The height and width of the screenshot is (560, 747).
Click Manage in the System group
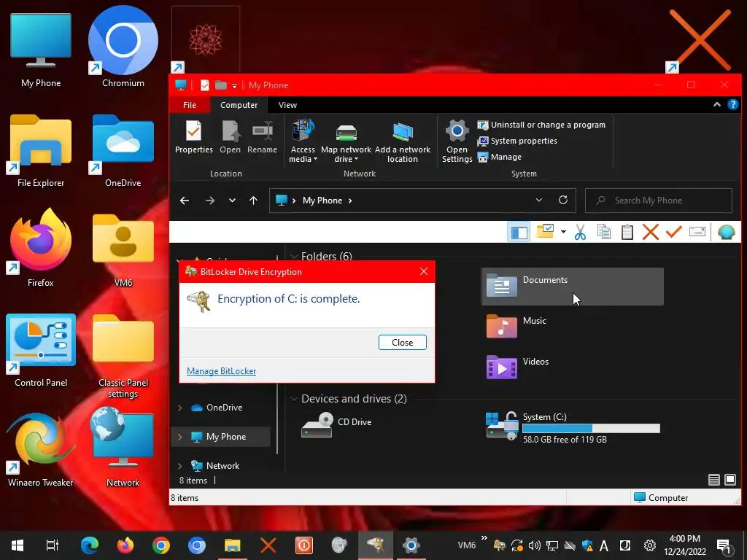[x=499, y=157]
